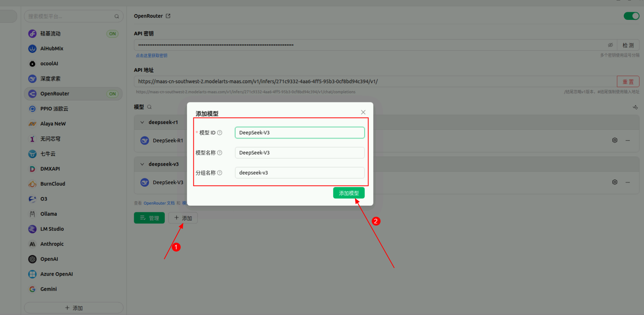
Task: Remove the DeepSeek-V3 model with minus icon
Action: [628, 183]
